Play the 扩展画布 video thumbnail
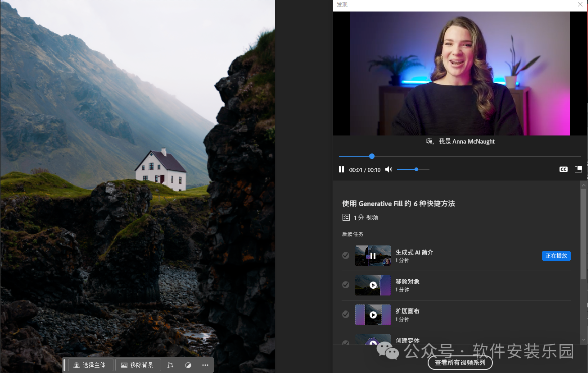This screenshot has height=373, width=588. [x=373, y=315]
